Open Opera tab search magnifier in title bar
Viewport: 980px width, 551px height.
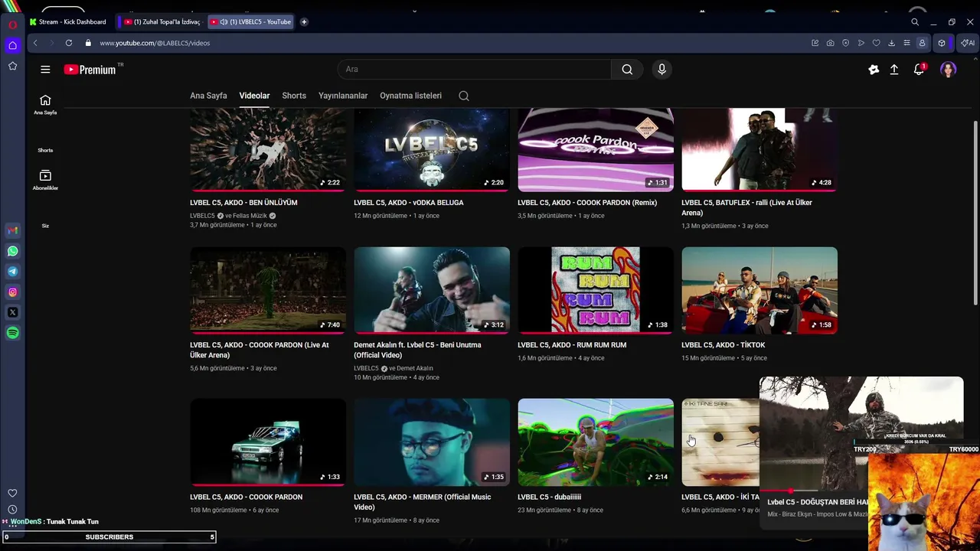(x=915, y=22)
